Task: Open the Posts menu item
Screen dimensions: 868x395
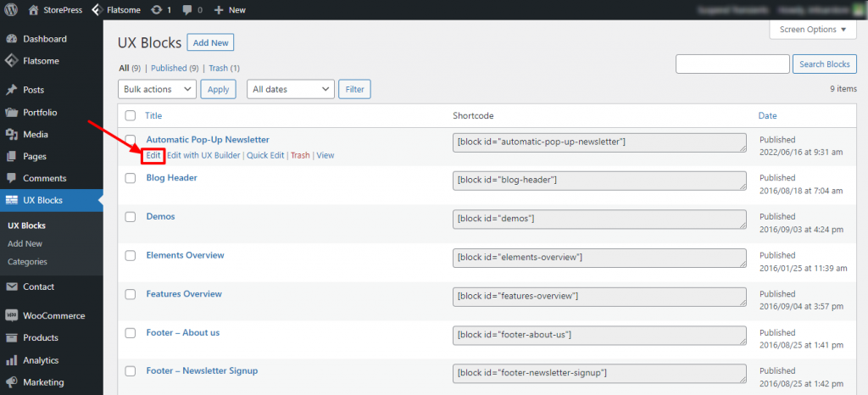Action: pyautogui.click(x=52, y=90)
